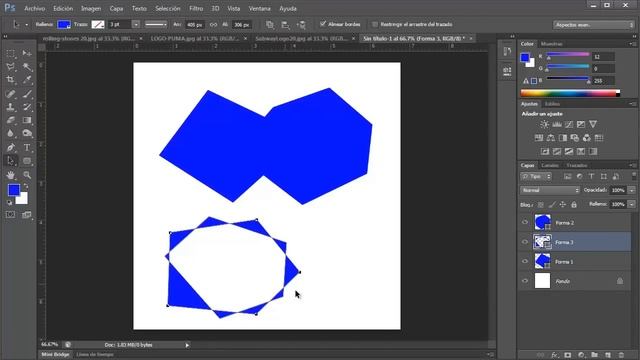
Task: Open stroke line style dropdown
Action: point(156,24)
